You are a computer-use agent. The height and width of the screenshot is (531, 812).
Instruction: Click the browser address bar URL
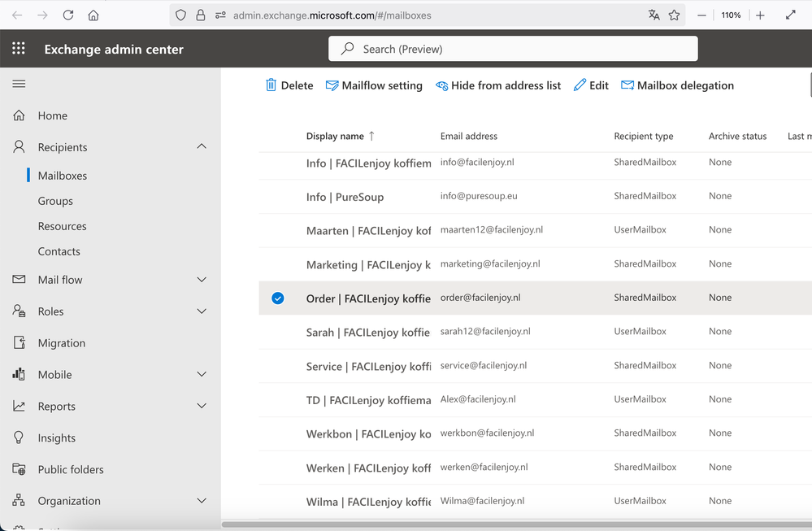click(332, 15)
